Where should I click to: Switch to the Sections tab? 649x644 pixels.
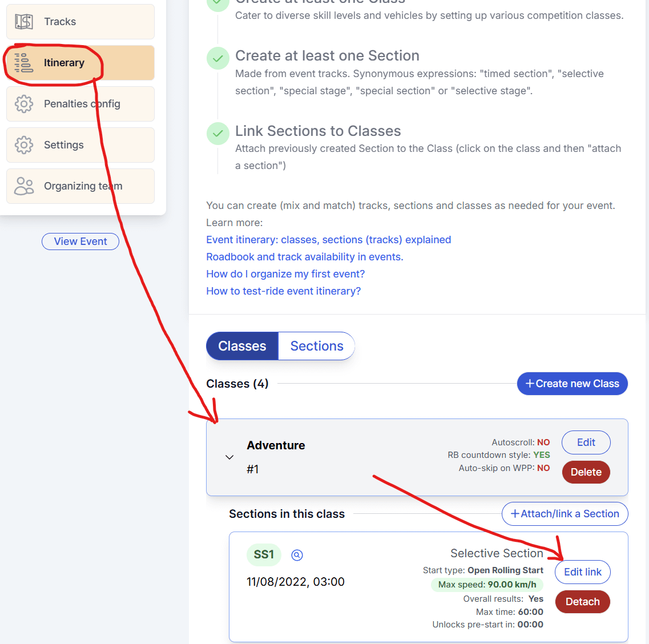317,346
